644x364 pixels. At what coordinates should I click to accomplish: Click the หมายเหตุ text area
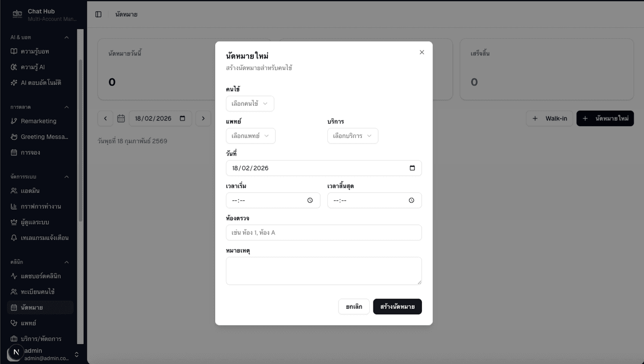tap(324, 271)
